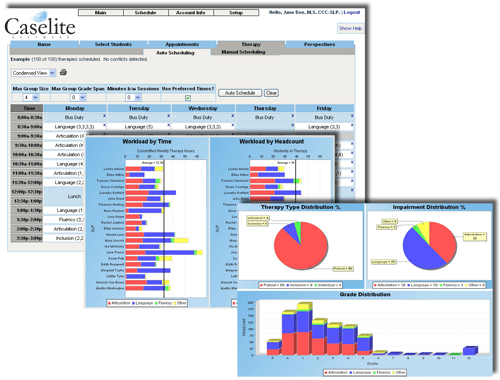Image resolution: width=500 pixels, height=380 pixels.
Task: Click the Monday column header
Action: tap(75, 108)
